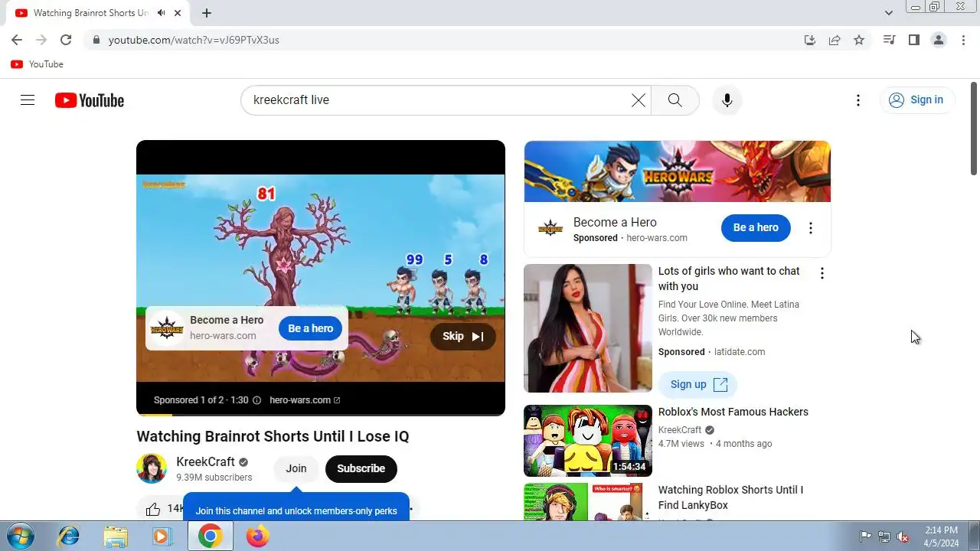The height and width of the screenshot is (551, 980).
Task: Open the KreekCraft channel name link
Action: coord(205,462)
